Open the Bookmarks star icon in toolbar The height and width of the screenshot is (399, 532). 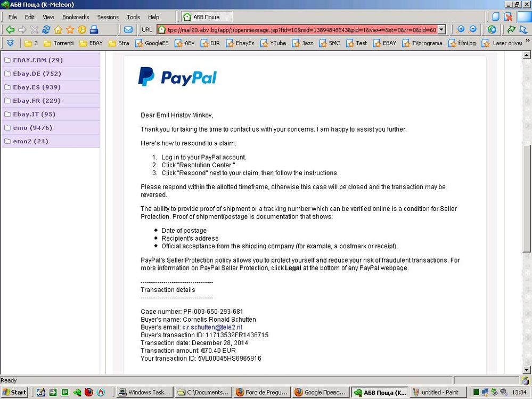[x=70, y=30]
